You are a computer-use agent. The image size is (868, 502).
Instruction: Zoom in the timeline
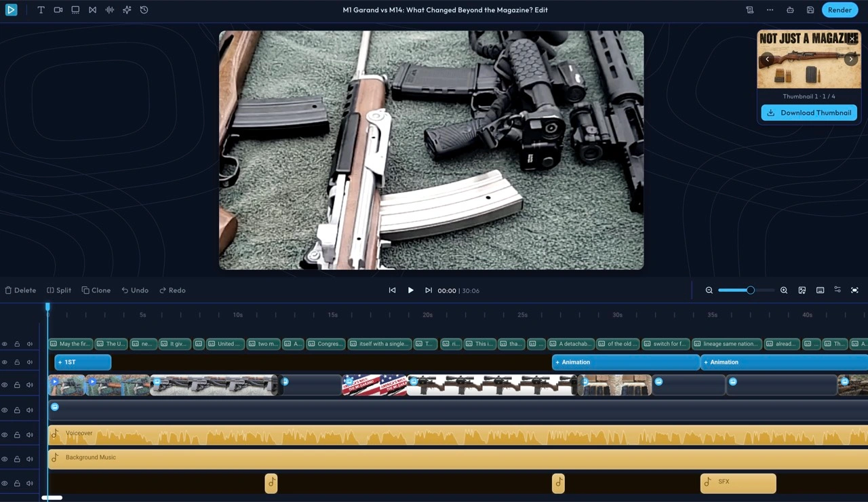pos(784,290)
